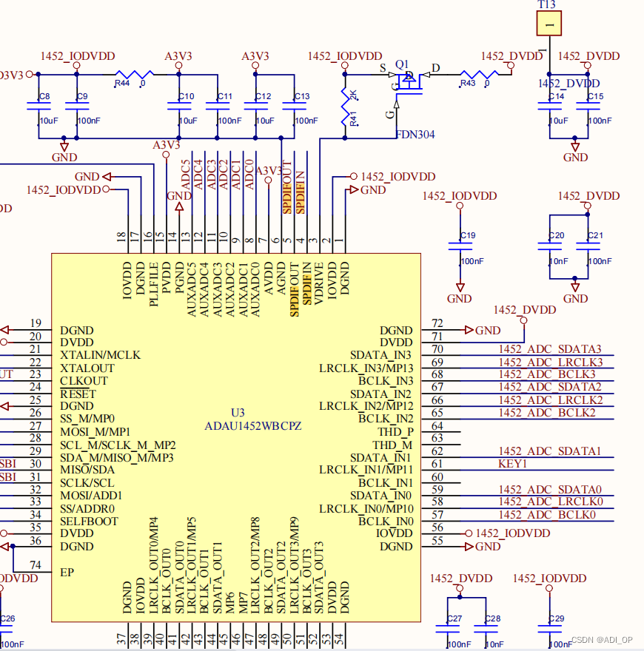The image size is (644, 651).
Task: Select the ADAU1452WBCPZ part name
Action: tap(252, 426)
